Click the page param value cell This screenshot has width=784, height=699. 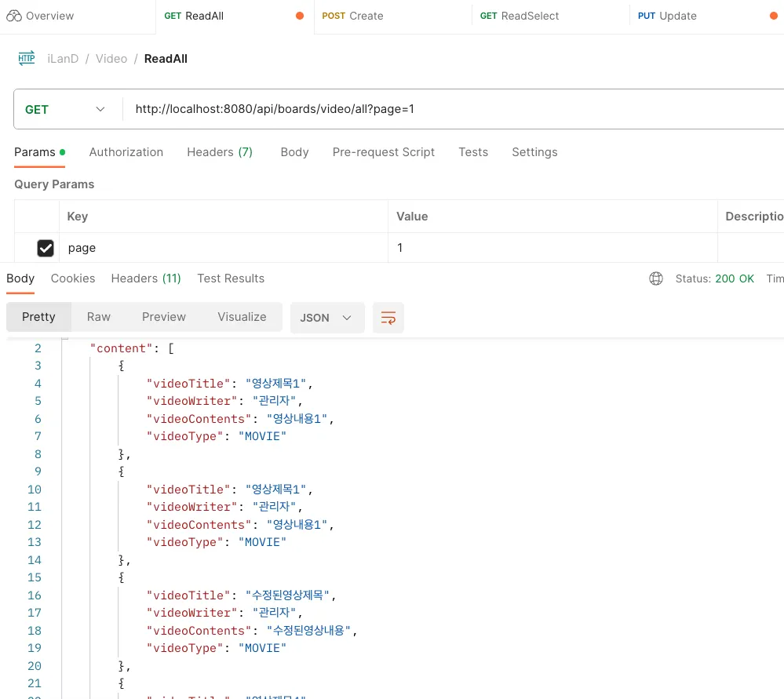[549, 248]
